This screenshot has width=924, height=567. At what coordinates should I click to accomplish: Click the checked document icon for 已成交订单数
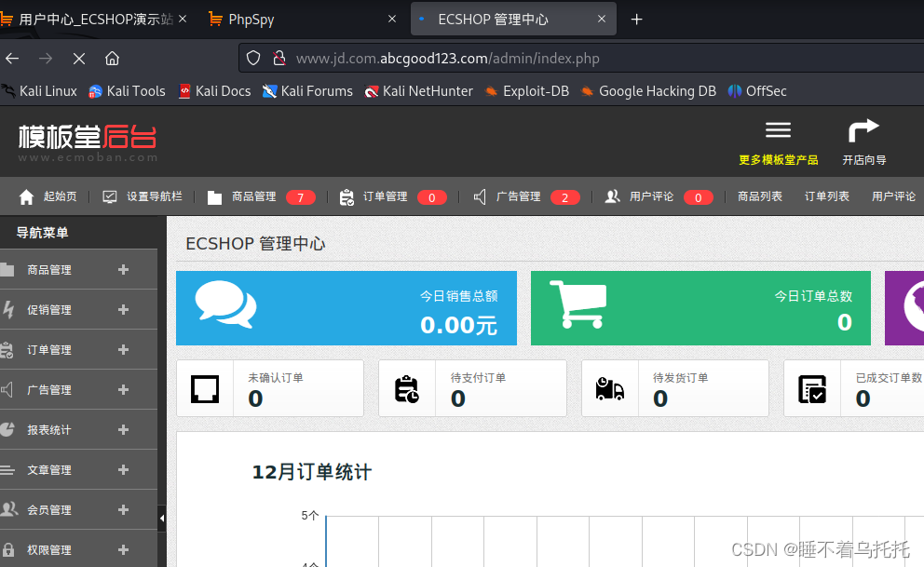click(x=812, y=389)
